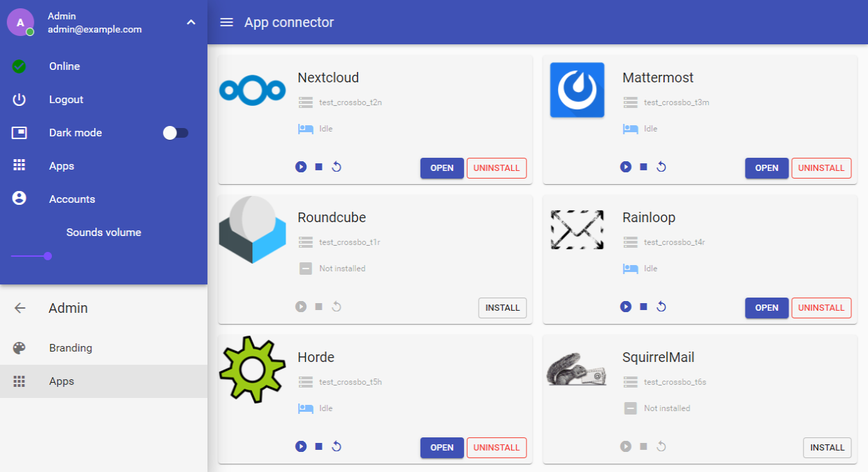Go back using the Admin arrow
The width and height of the screenshot is (868, 472).
(20, 309)
